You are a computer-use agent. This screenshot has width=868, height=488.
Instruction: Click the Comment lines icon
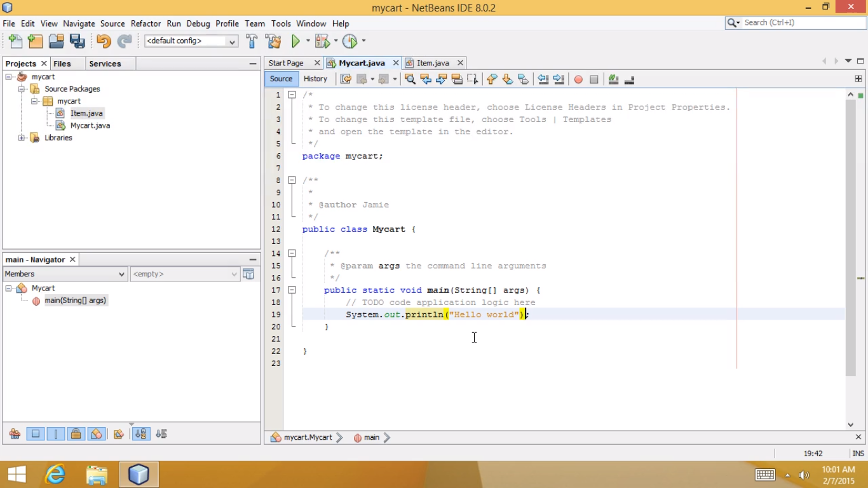pyautogui.click(x=614, y=79)
